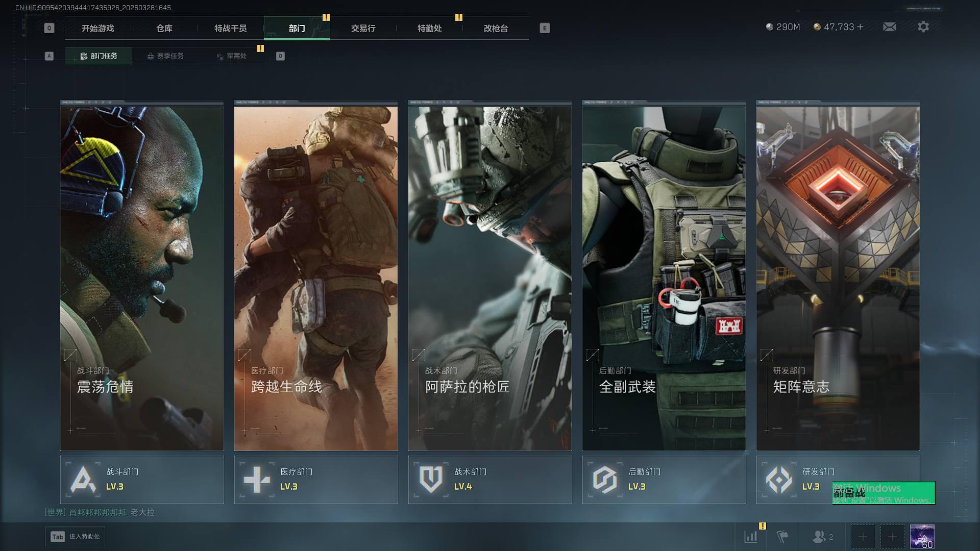Go to the 改枪台 tab
Image resolution: width=980 pixels, height=551 pixels.
point(496,29)
